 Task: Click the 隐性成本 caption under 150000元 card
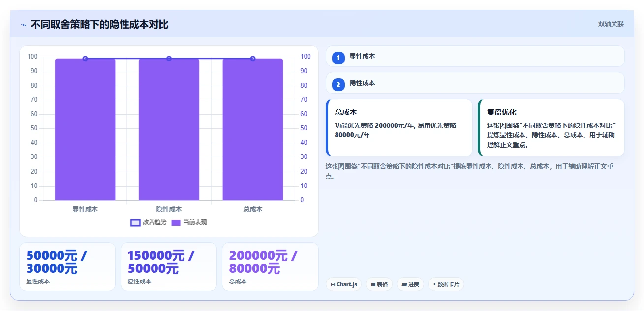coord(139,281)
